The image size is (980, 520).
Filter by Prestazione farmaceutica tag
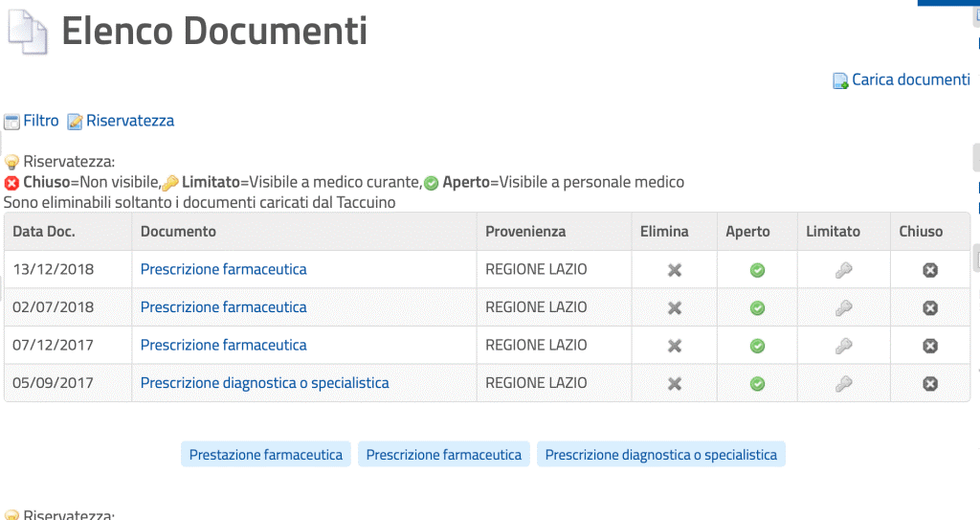click(x=266, y=454)
